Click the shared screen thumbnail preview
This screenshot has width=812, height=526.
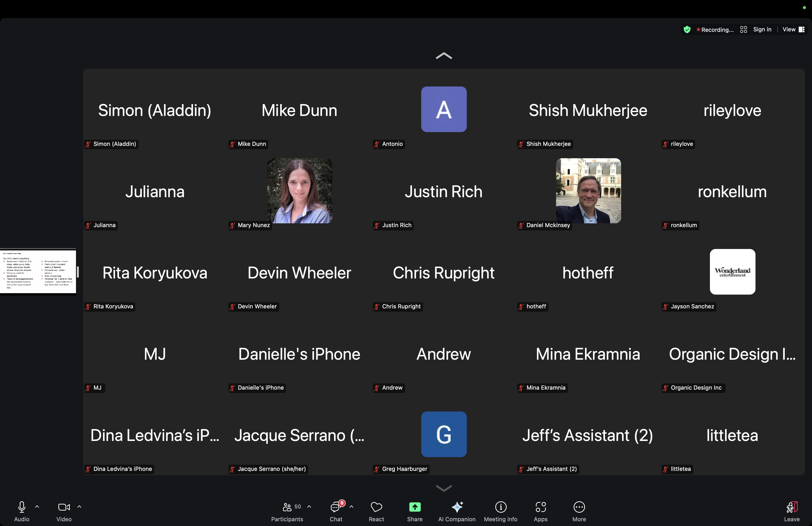pyautogui.click(x=38, y=272)
